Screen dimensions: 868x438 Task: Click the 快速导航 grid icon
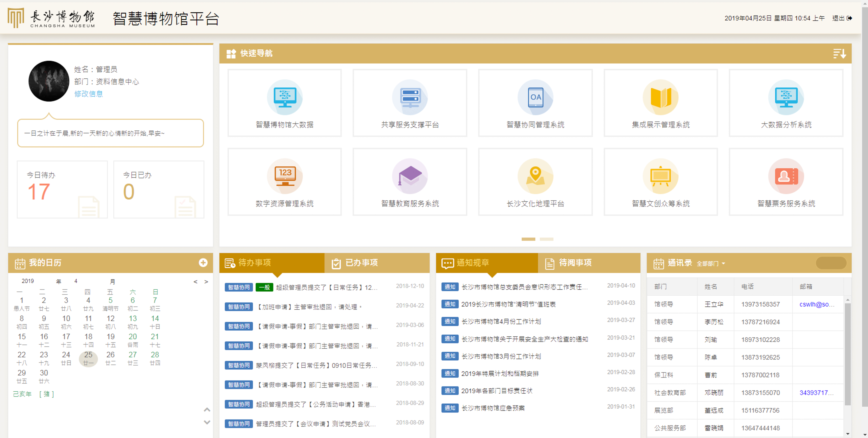231,54
